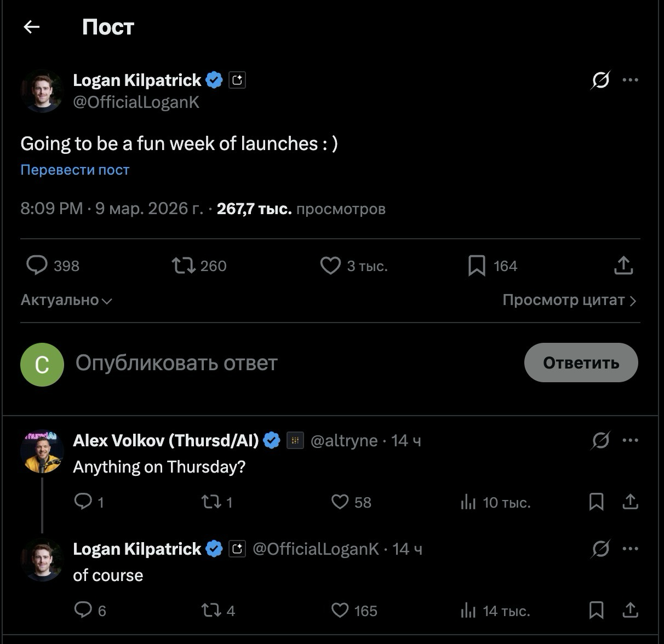Bookmark the main post (164)
The height and width of the screenshot is (644, 664).
pos(477,266)
